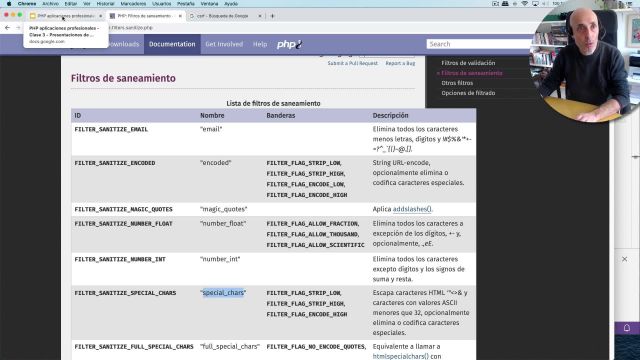Screen dimensions: 640x360
Task: Open the Chrome application menu
Action: pos(27,4)
